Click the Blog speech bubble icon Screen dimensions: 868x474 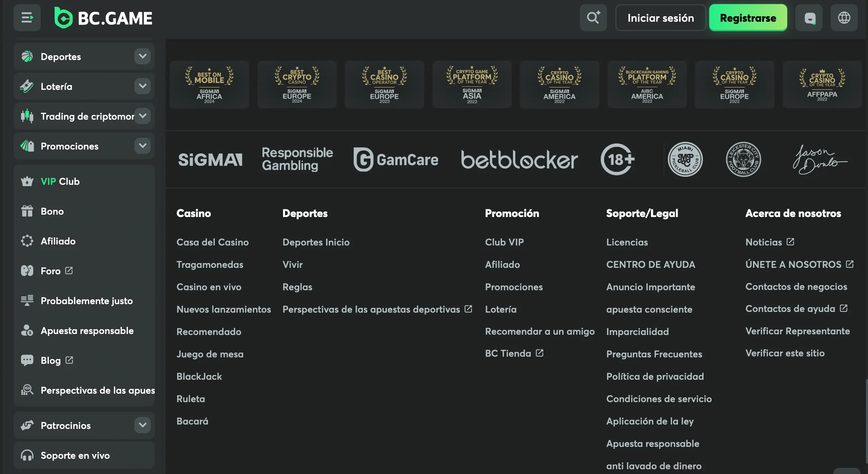point(27,360)
